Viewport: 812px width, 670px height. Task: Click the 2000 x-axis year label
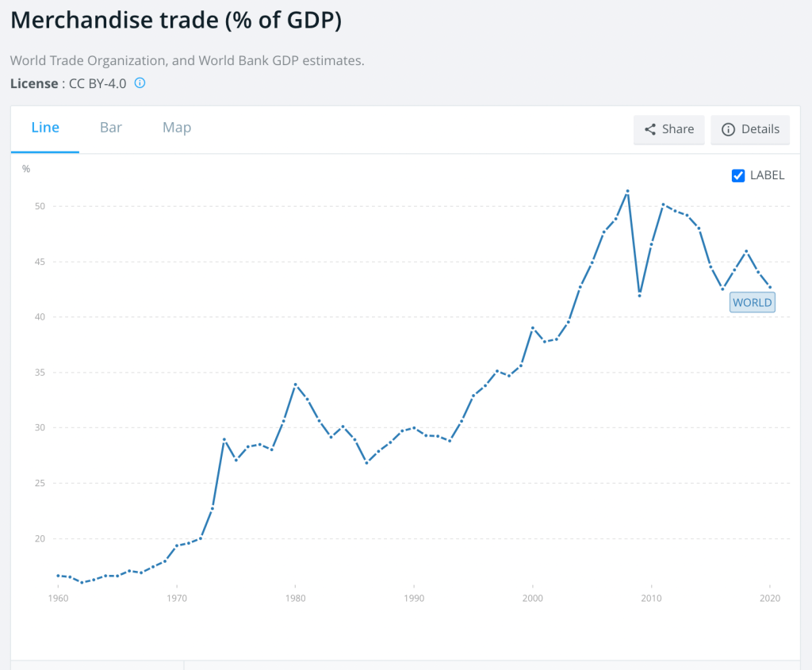tap(533, 599)
